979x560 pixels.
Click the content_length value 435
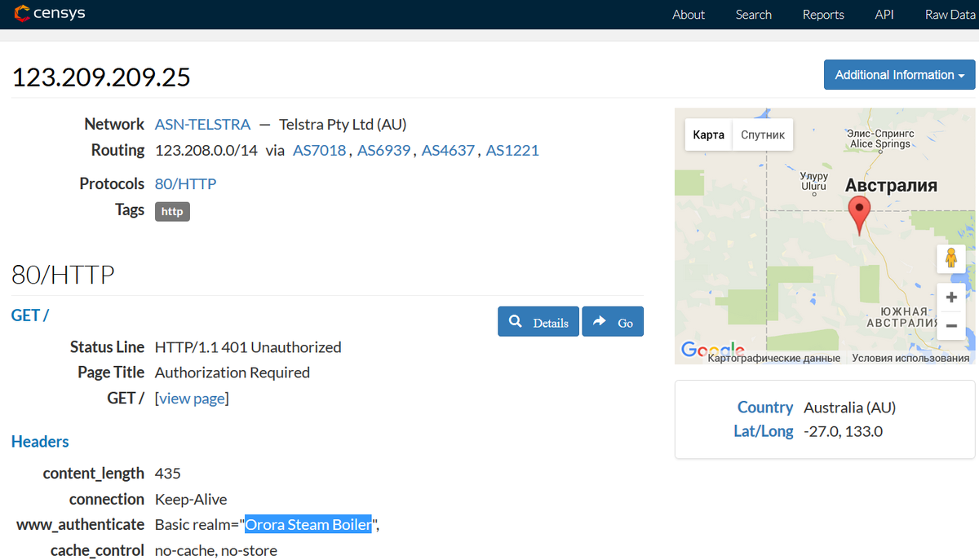click(168, 474)
